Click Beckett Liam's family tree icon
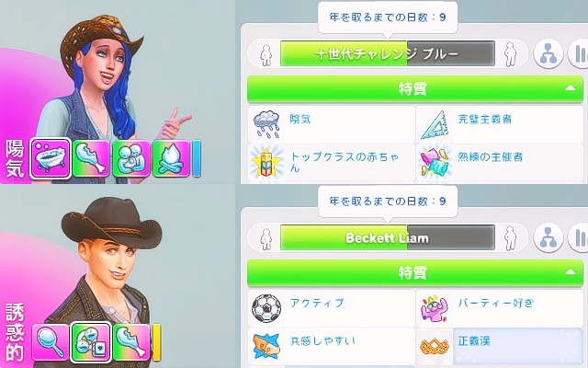 (x=548, y=237)
